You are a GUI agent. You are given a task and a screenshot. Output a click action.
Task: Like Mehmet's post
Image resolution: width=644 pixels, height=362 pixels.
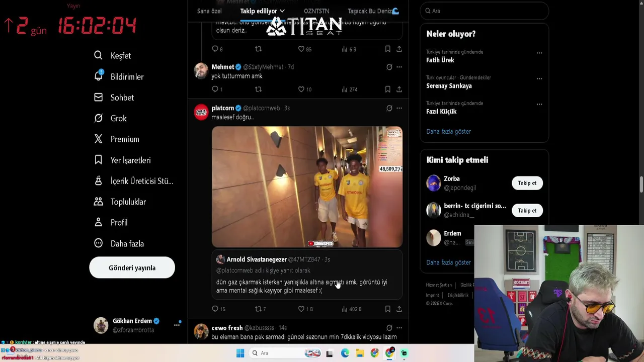pos(304,89)
